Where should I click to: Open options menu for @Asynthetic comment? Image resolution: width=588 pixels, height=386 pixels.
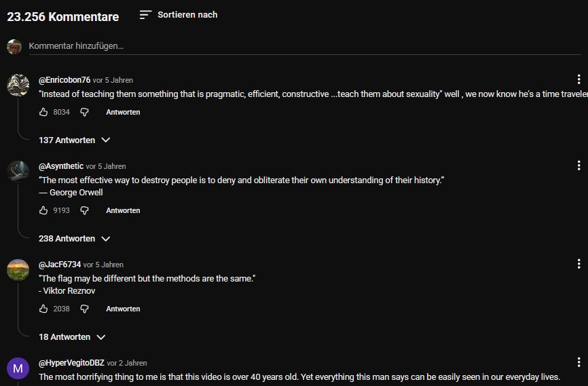click(578, 166)
